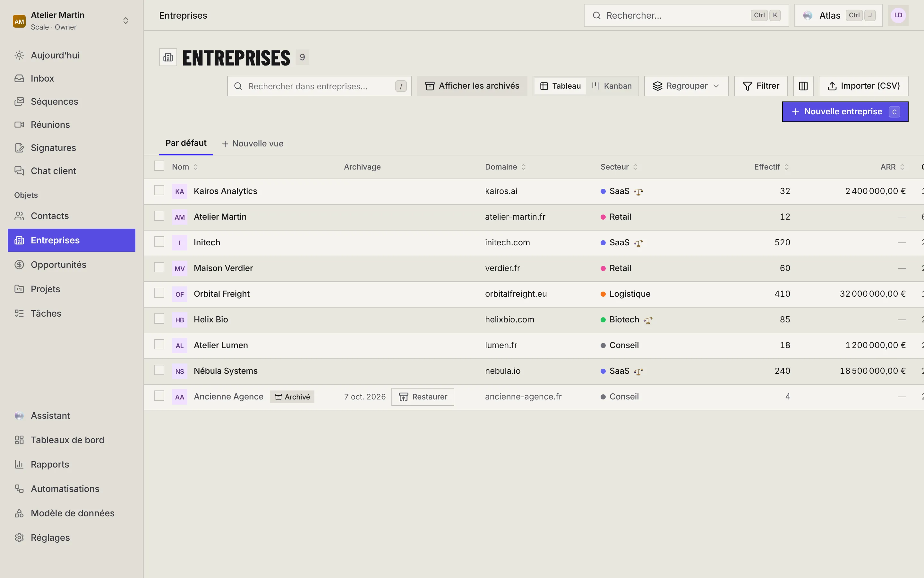Screen dimensions: 924x578
Task: Sort by ARR column header
Action: 892,167
